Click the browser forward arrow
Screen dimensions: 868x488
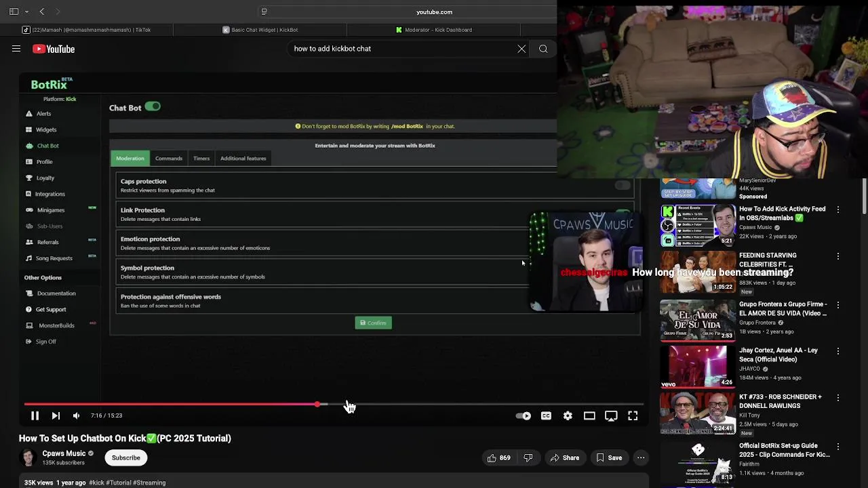click(58, 12)
